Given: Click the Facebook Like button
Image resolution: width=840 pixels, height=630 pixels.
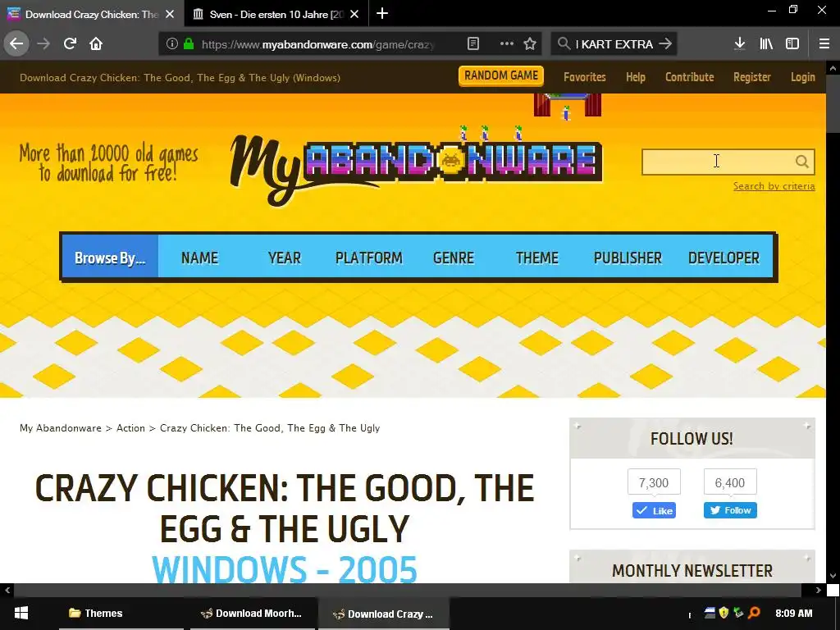Looking at the screenshot, I should (654, 510).
